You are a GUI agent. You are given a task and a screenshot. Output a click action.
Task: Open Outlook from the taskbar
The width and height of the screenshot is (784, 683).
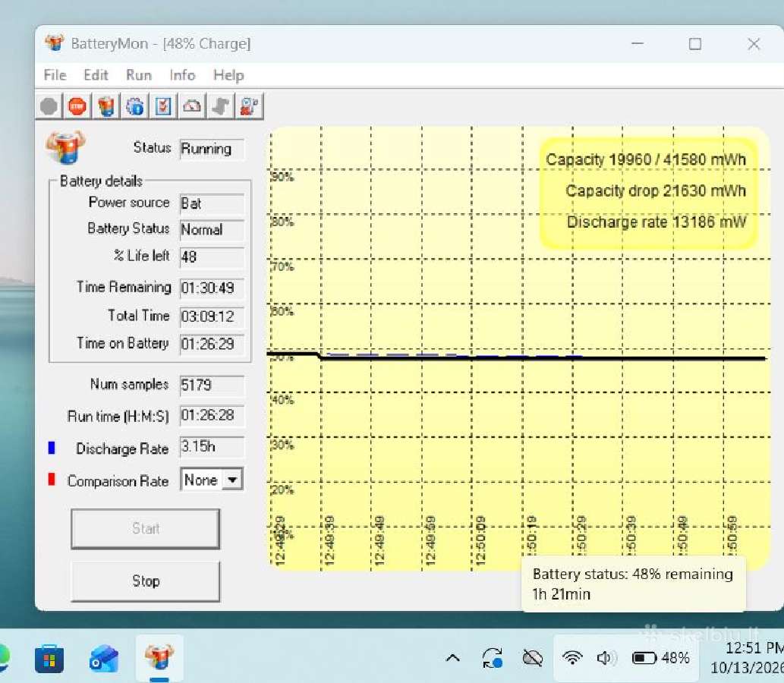click(x=104, y=659)
